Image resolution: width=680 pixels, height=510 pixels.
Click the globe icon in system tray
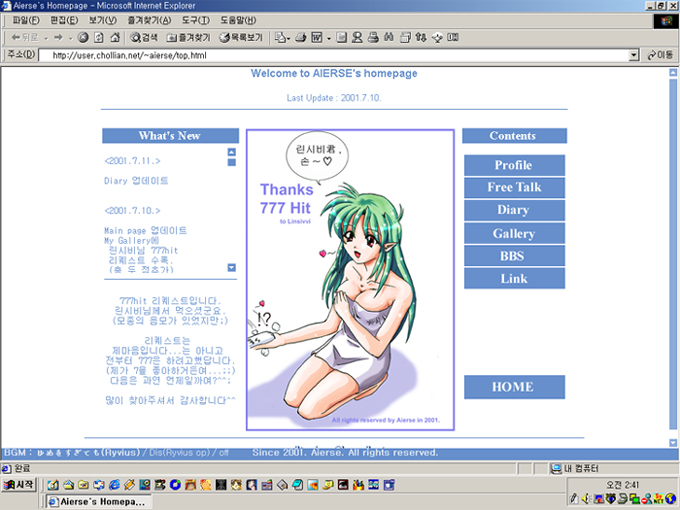pyautogui.click(x=671, y=499)
